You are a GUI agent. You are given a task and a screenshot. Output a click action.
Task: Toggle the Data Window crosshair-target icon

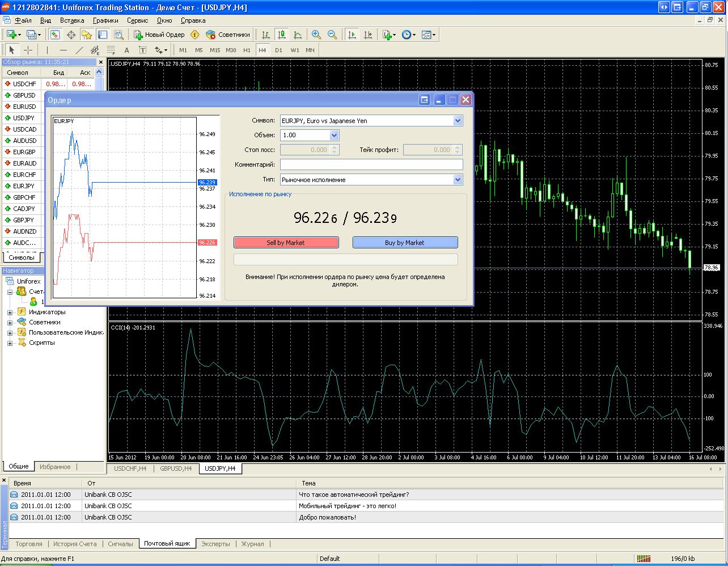[71, 35]
